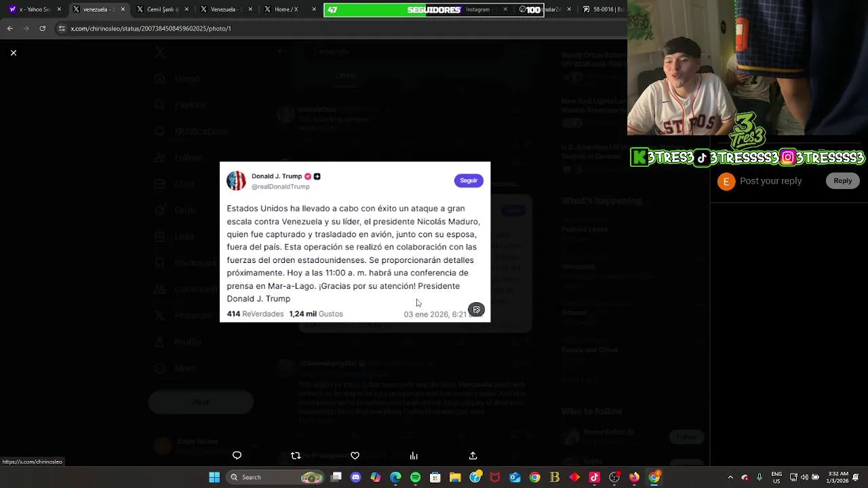
Task: Open File Explorer from the taskbar
Action: click(x=455, y=477)
